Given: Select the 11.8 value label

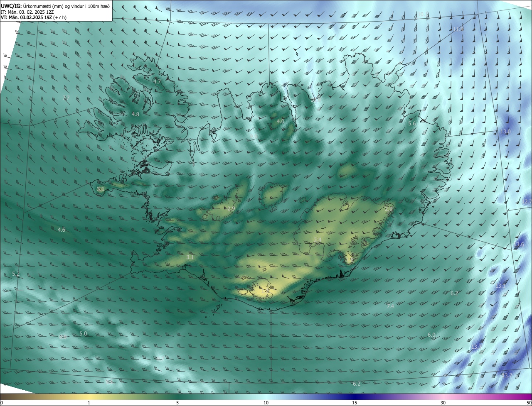Looking at the screenshot, I should click(458, 29).
